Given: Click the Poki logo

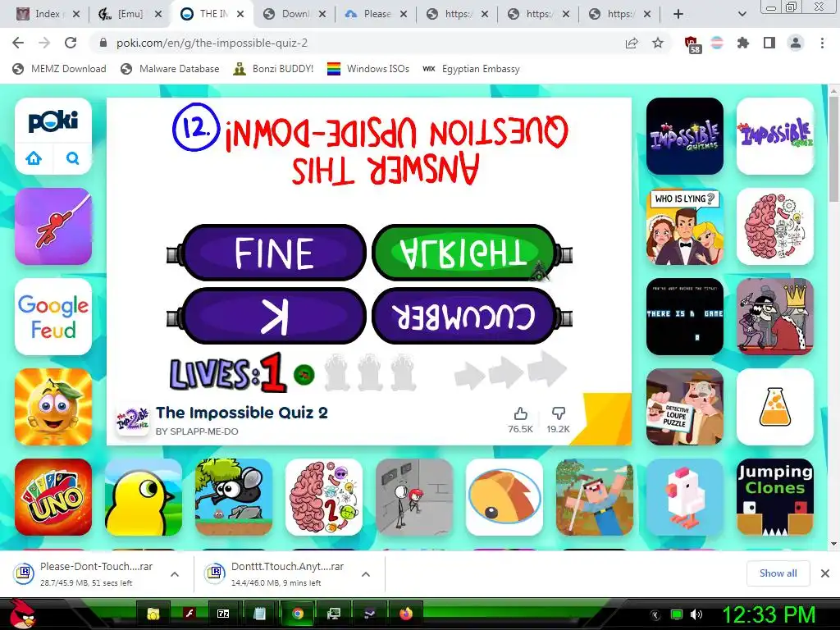Looking at the screenshot, I should [x=53, y=121].
